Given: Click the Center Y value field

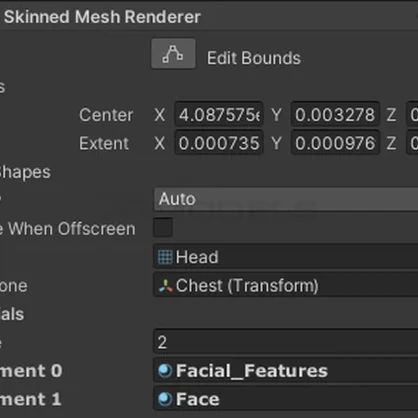Looking at the screenshot, I should click(335, 114).
